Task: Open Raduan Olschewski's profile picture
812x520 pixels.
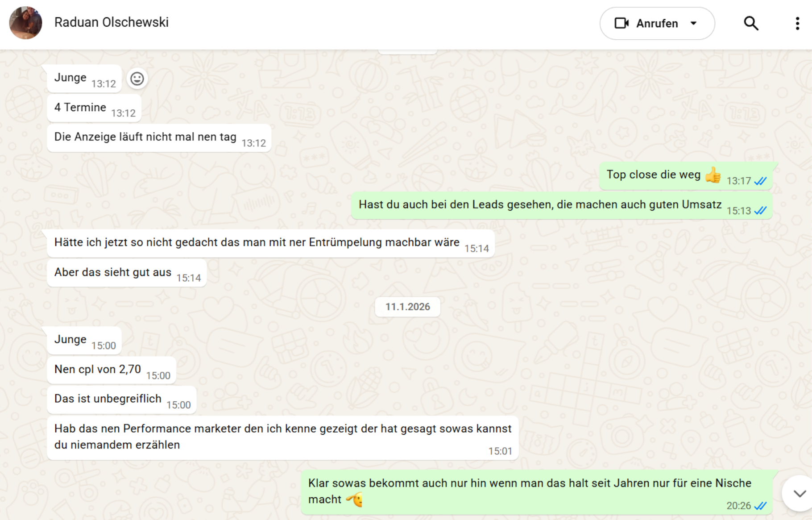Action: tap(25, 23)
